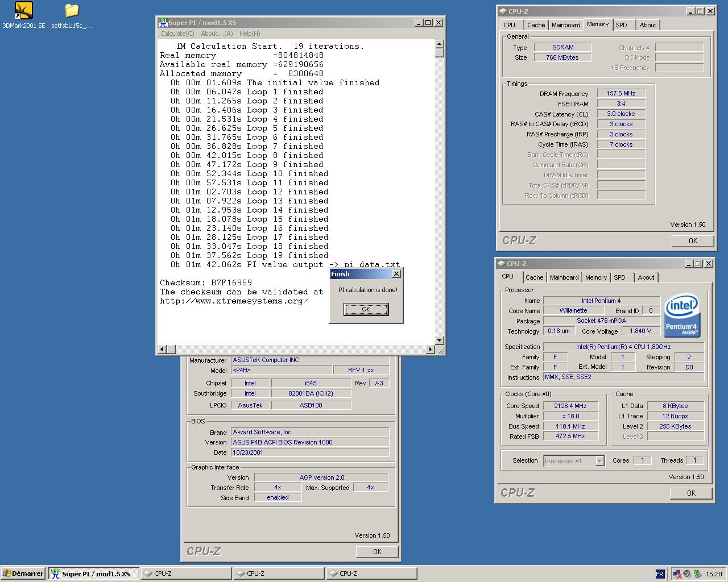Click the memory Type SDRAM field

(562, 48)
